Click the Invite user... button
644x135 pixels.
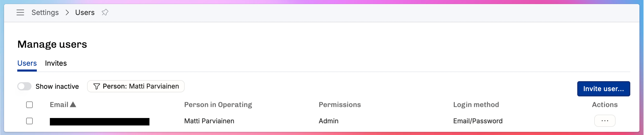[604, 89]
